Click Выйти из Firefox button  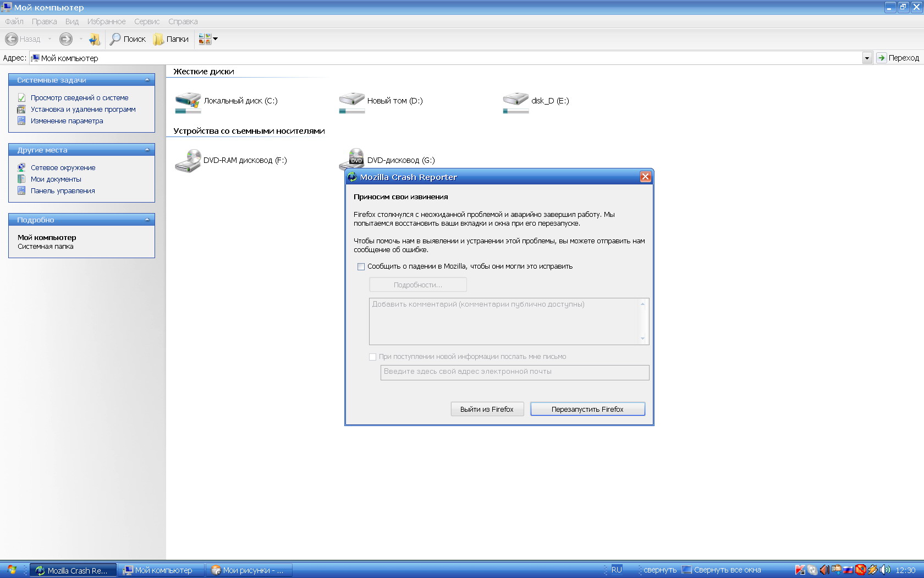(487, 409)
